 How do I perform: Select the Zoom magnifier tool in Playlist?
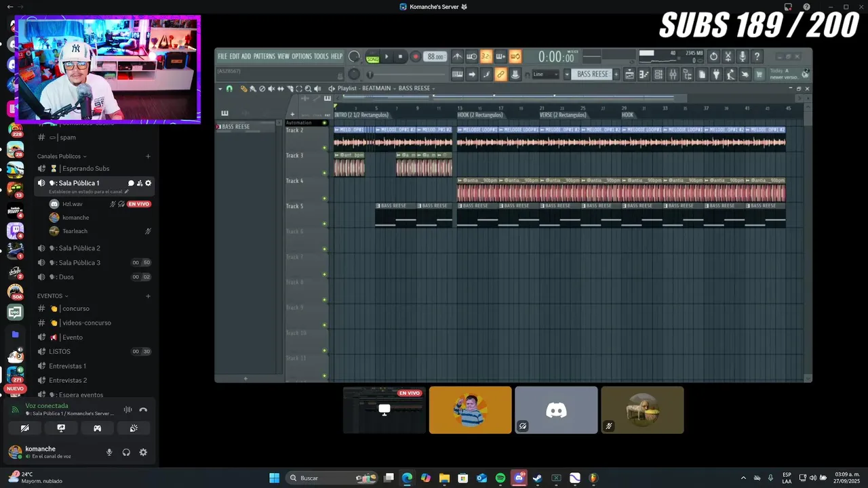[x=308, y=89]
